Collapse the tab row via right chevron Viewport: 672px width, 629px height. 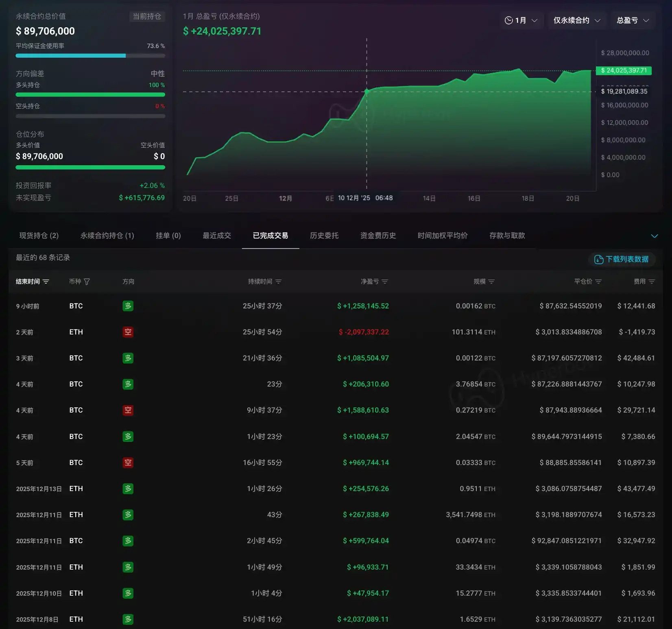click(x=655, y=236)
